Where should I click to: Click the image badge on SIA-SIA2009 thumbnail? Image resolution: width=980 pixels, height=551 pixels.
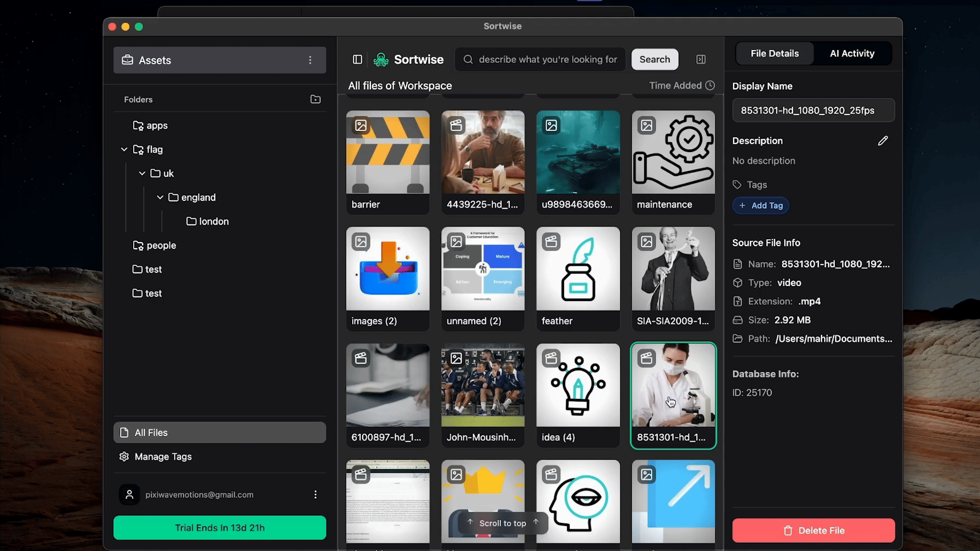click(647, 242)
